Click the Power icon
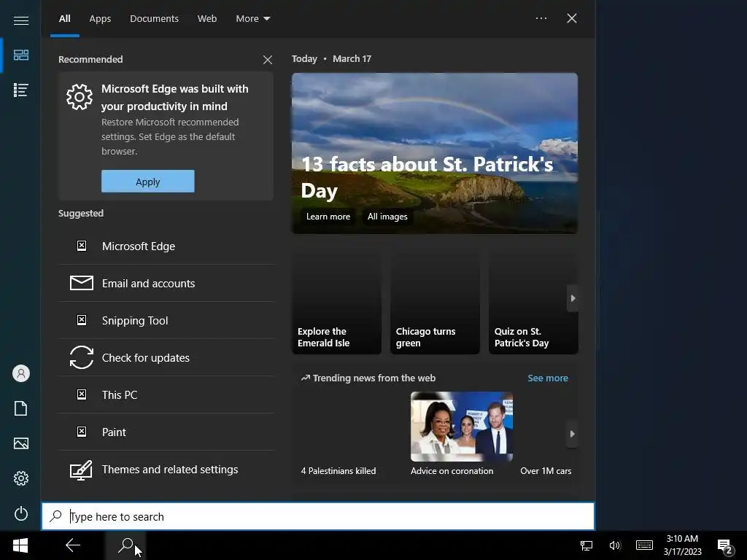Screen dimensions: 747x560 click(21, 513)
